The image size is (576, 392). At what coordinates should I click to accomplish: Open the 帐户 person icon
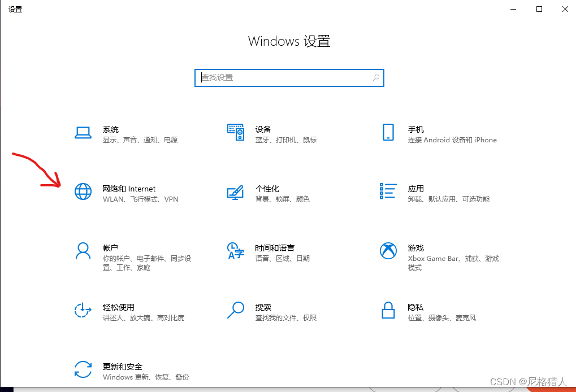tap(83, 251)
